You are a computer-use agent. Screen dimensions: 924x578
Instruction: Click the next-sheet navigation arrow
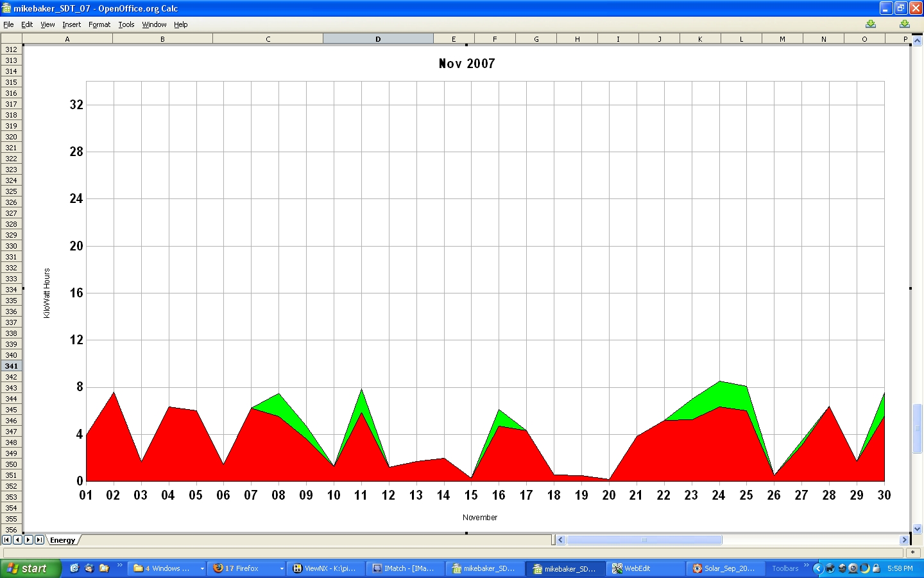coord(28,540)
